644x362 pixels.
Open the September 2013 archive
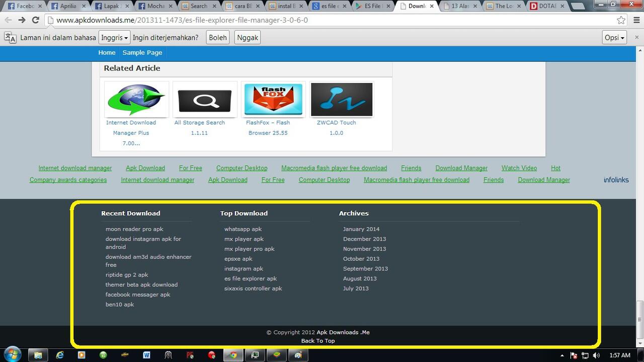click(365, 268)
